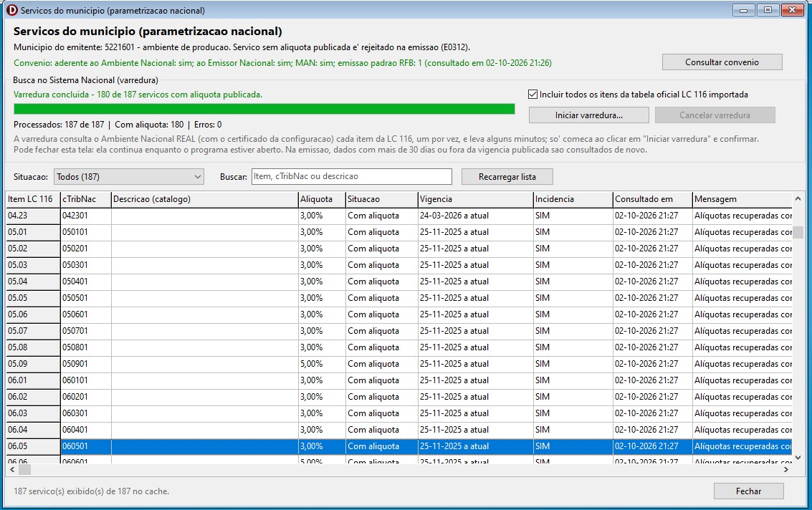Image resolution: width=812 pixels, height=510 pixels.
Task: Click SIM incidencia cell in row 06.02
Action: click(573, 397)
